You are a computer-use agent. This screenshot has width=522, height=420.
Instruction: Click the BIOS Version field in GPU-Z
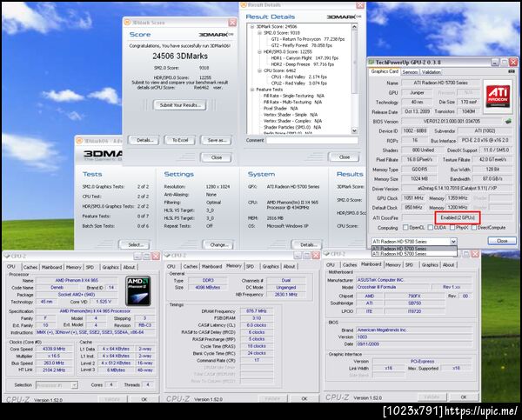[452, 121]
